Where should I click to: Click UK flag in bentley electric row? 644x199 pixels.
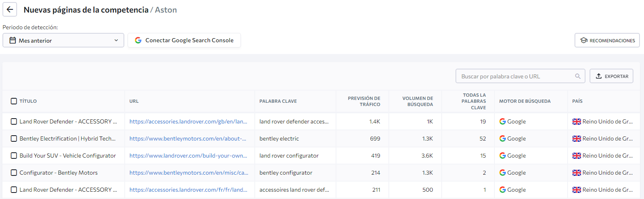[577, 138]
